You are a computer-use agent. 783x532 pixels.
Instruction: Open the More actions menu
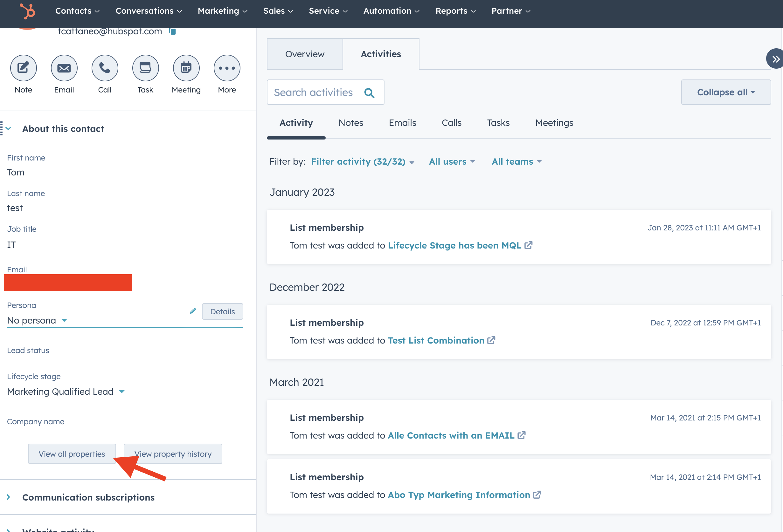(x=226, y=68)
